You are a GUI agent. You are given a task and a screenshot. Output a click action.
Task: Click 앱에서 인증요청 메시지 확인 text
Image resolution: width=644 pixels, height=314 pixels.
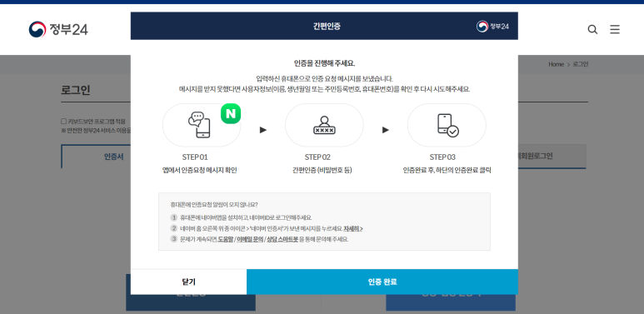coord(200,171)
